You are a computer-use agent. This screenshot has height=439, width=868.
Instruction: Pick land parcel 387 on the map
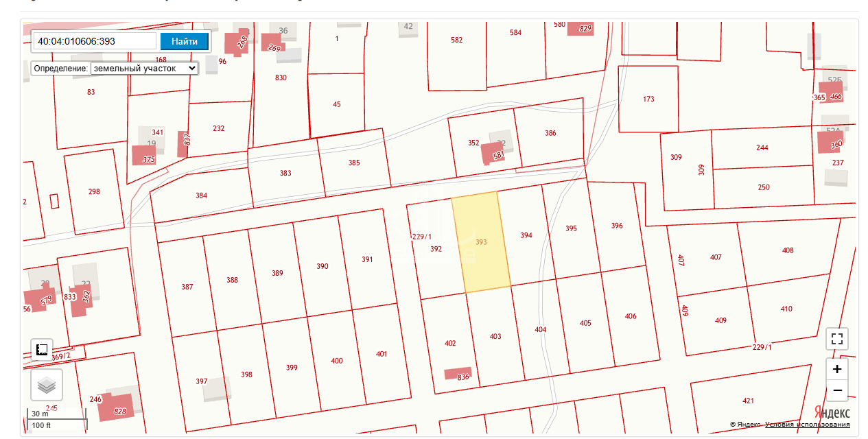187,287
